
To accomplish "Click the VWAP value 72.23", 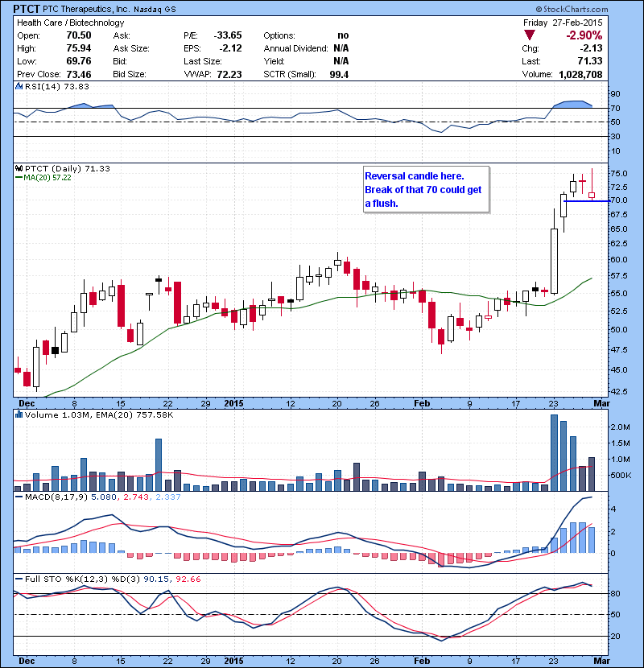I will (x=229, y=75).
